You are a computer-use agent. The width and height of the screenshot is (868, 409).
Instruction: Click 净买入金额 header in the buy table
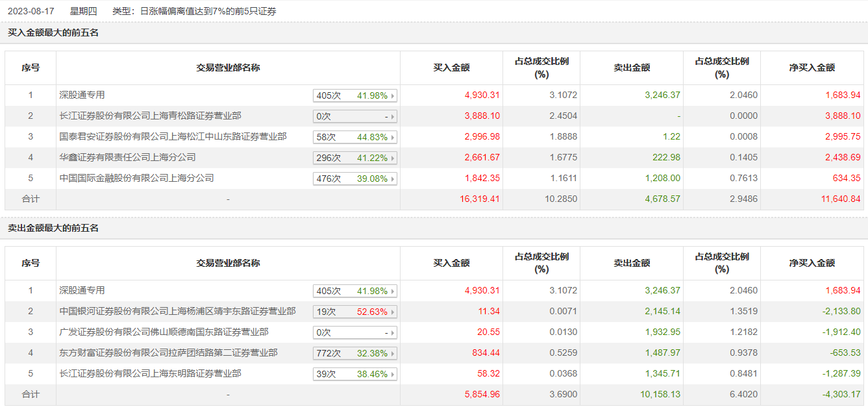point(812,68)
